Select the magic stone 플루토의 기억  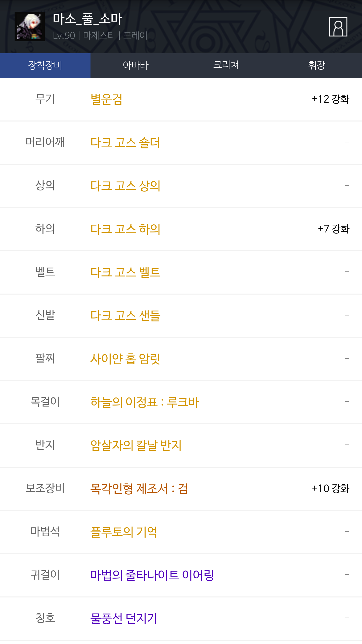(124, 532)
